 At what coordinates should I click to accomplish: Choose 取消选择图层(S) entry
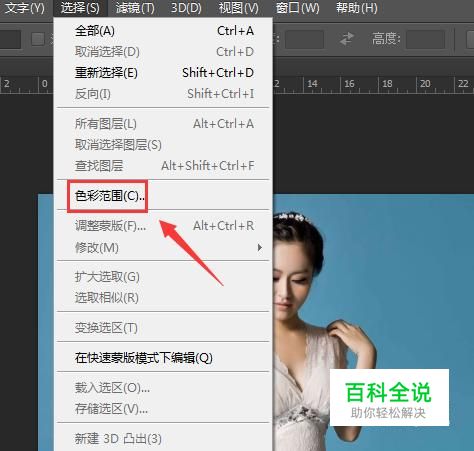pos(163,145)
